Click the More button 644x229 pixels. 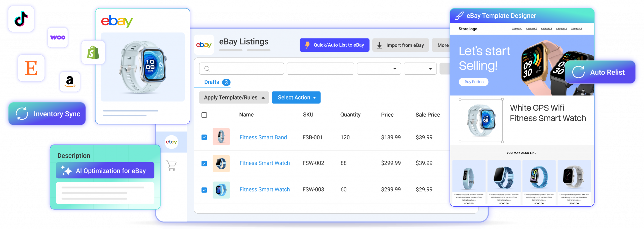[x=441, y=45]
